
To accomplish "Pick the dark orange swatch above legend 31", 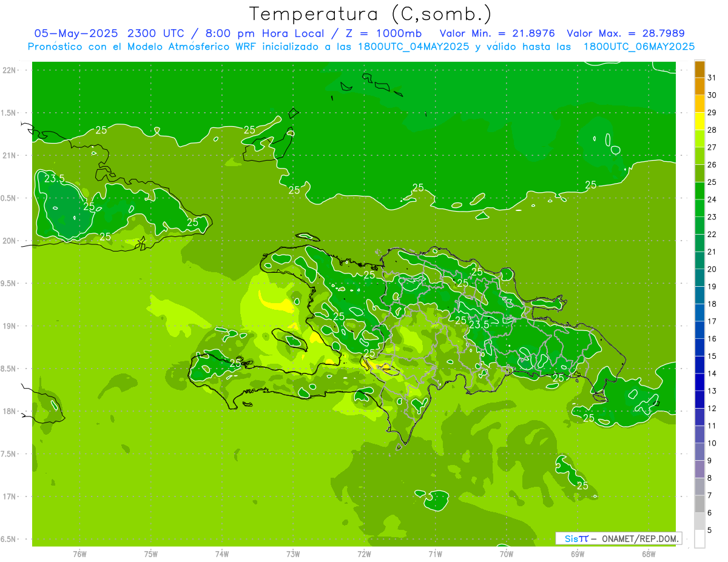I will (699, 70).
